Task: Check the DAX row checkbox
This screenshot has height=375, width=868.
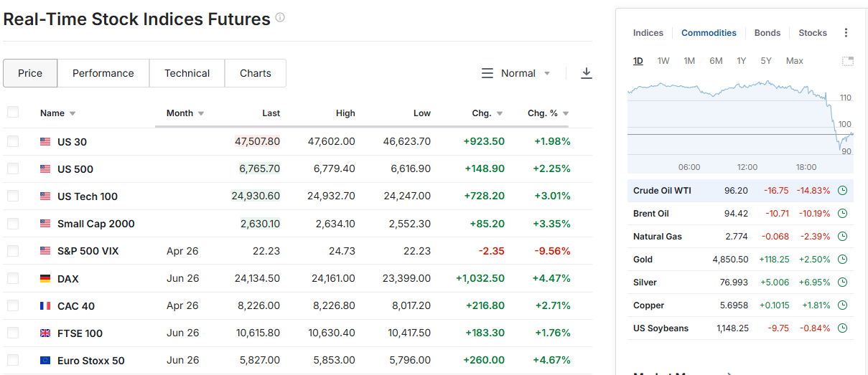Action: pos(13,278)
